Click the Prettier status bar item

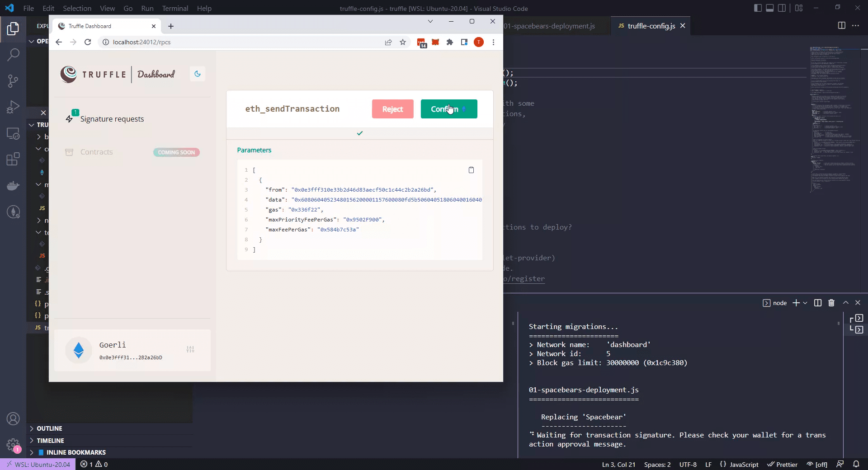click(x=782, y=464)
